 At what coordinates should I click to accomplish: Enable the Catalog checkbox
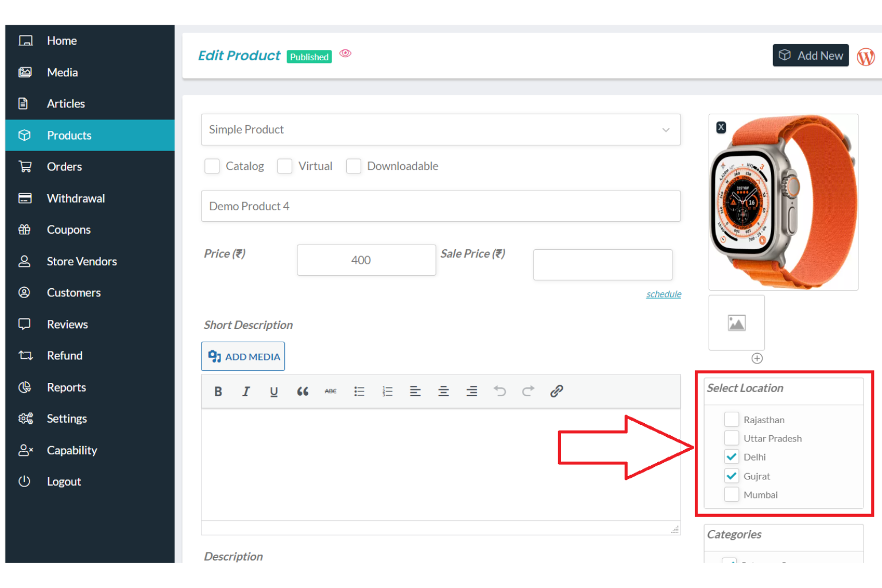pos(212,167)
